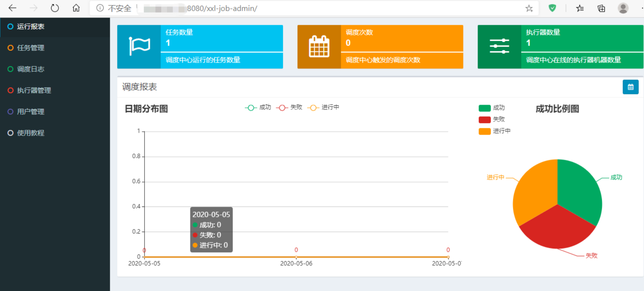Open the favorites list icon
Viewport: 644px width, 291px height.
580,8
